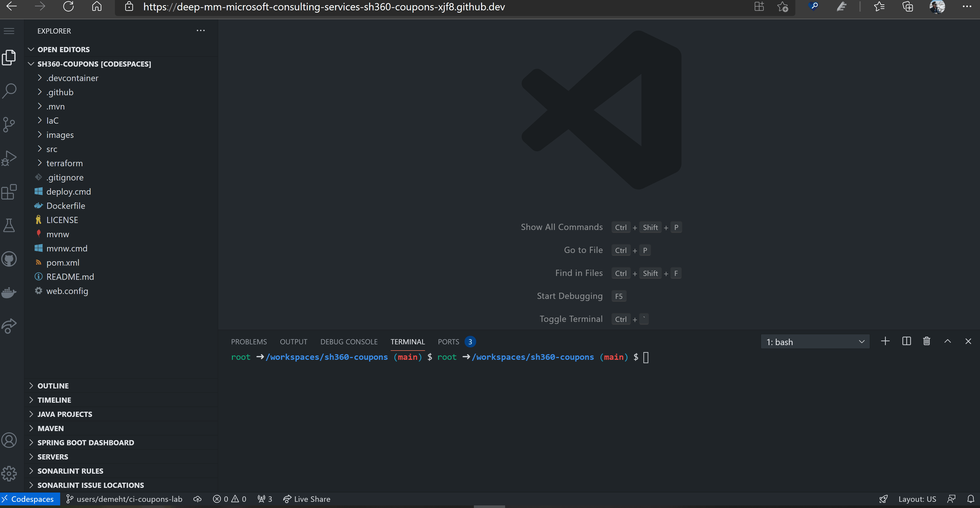Image resolution: width=980 pixels, height=508 pixels.
Task: Switch to the PROBLEMS tab
Action: click(x=249, y=342)
